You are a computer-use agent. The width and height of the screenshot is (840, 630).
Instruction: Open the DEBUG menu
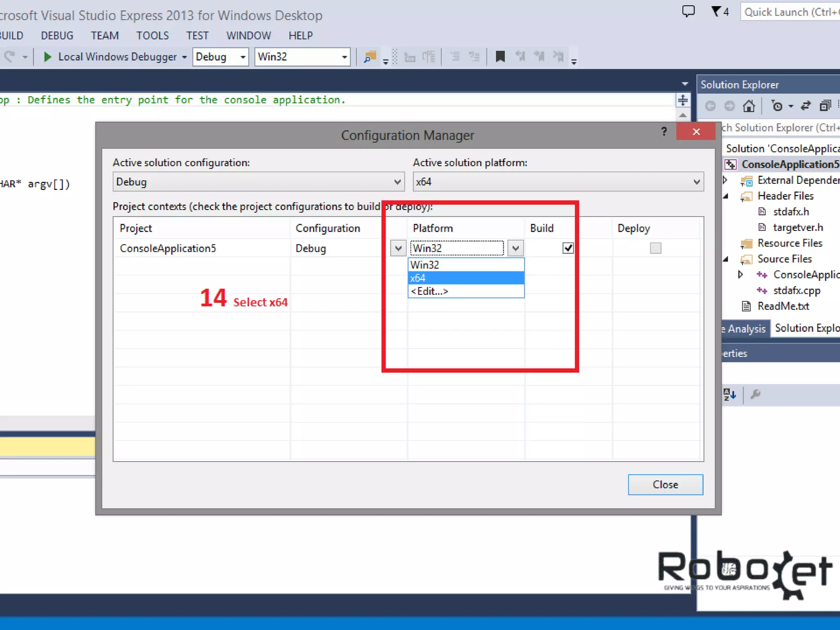point(57,36)
